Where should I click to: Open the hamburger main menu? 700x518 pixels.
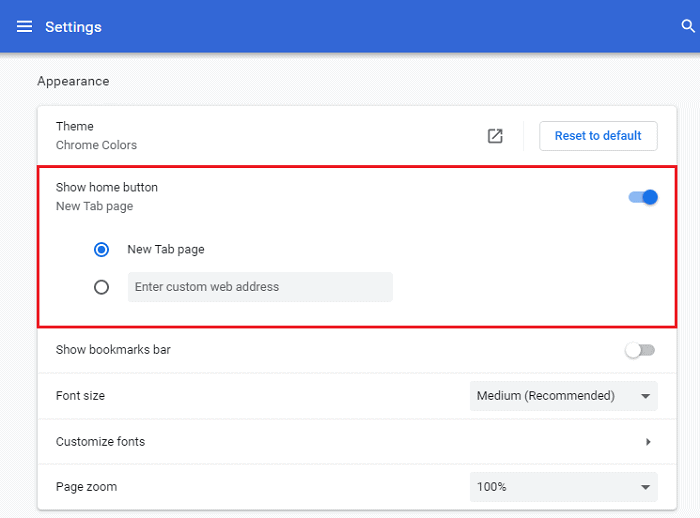(24, 26)
